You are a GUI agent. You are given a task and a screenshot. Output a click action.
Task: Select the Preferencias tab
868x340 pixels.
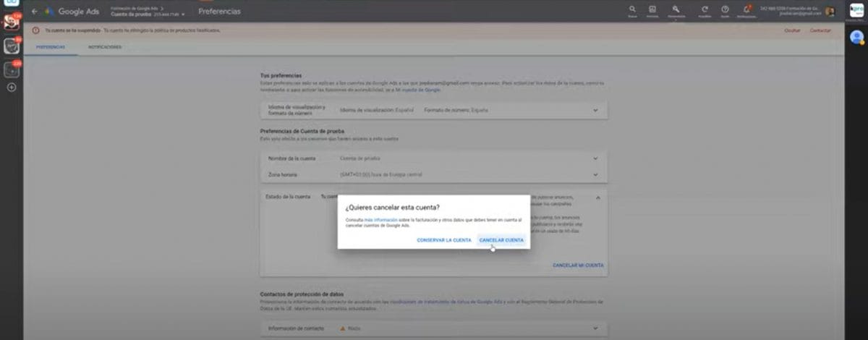51,47
